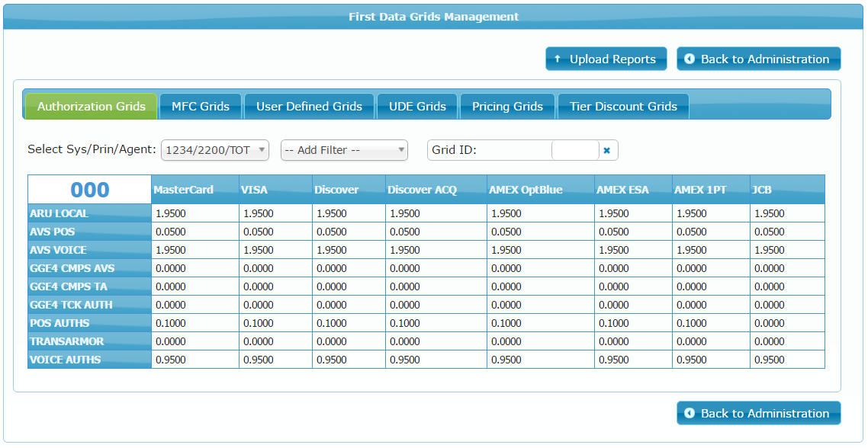868x448 pixels.
Task: Click the GGE4 CMPS AVS Discover ACQ cell
Action: [436, 268]
